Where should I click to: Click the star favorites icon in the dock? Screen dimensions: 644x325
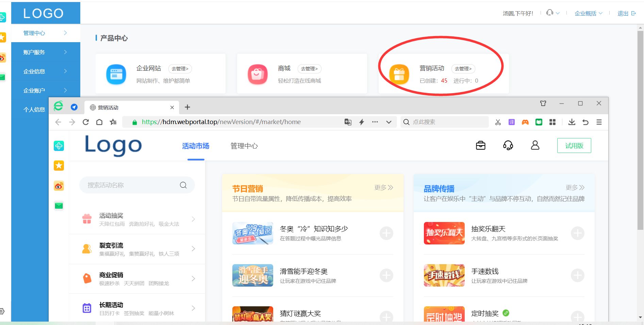pyautogui.click(x=59, y=166)
